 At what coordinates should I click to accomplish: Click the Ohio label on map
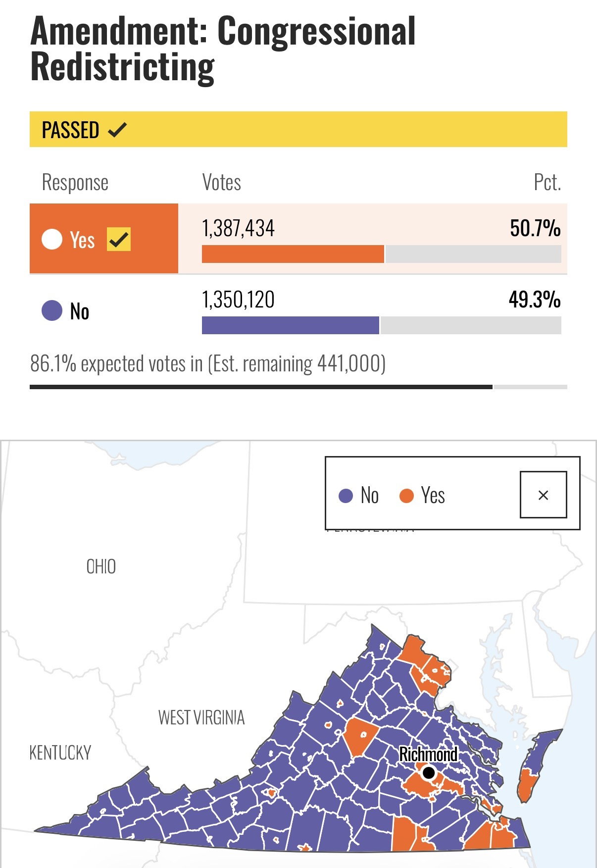101,566
